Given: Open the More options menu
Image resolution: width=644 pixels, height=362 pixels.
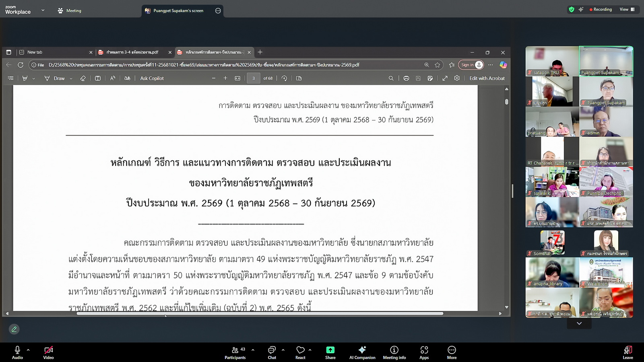Looking at the screenshot, I should click(452, 352).
